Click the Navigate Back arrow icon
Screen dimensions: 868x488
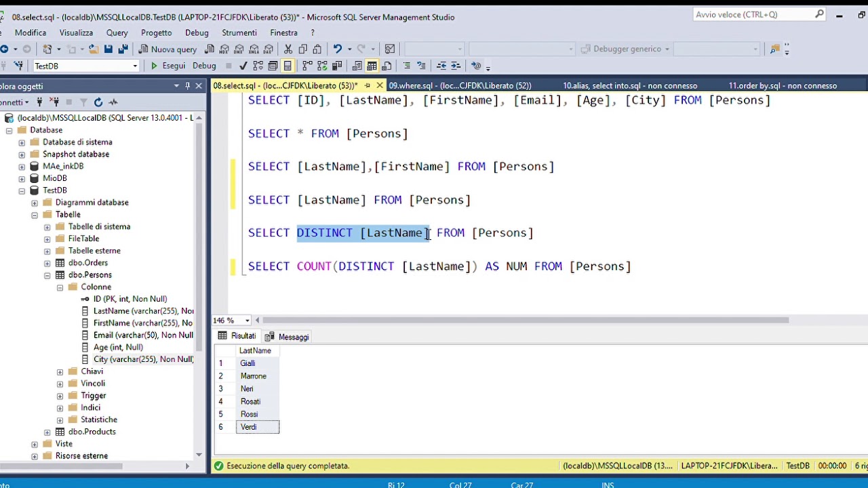[x=4, y=49]
